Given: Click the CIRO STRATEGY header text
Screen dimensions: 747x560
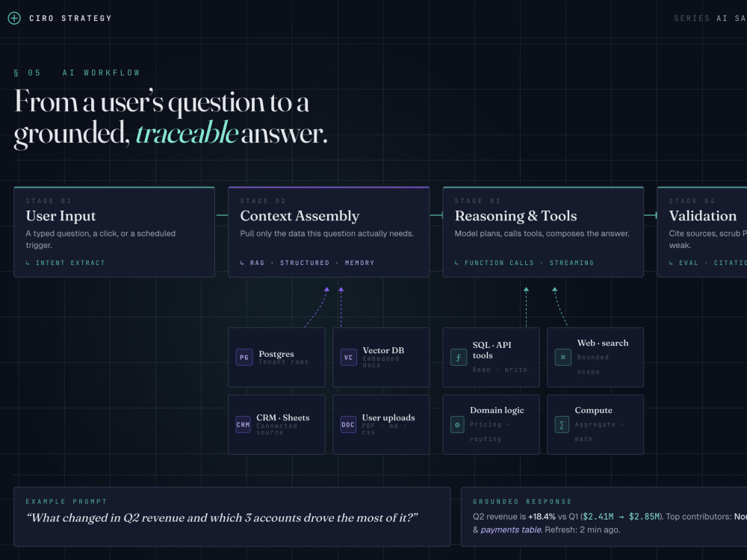Looking at the screenshot, I should pos(70,18).
